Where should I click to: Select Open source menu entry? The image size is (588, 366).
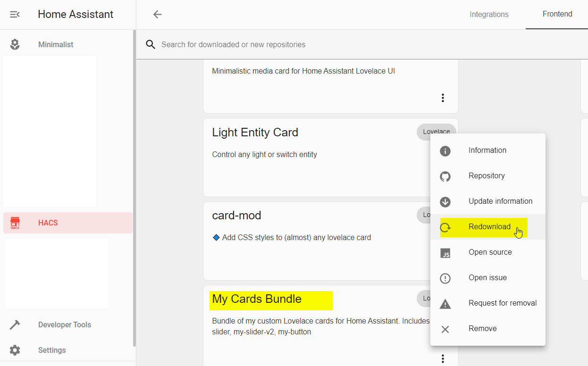(488, 252)
